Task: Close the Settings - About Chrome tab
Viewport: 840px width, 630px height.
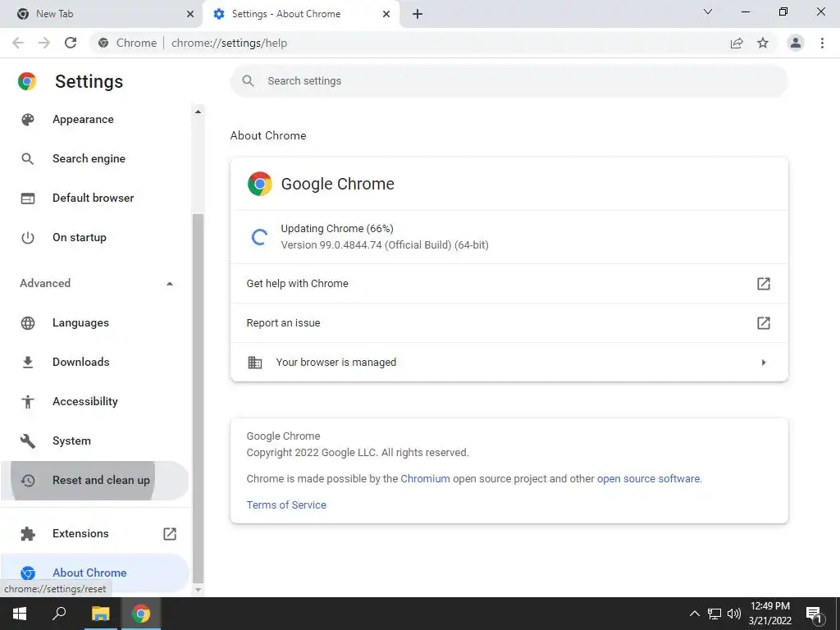Action: point(386,14)
